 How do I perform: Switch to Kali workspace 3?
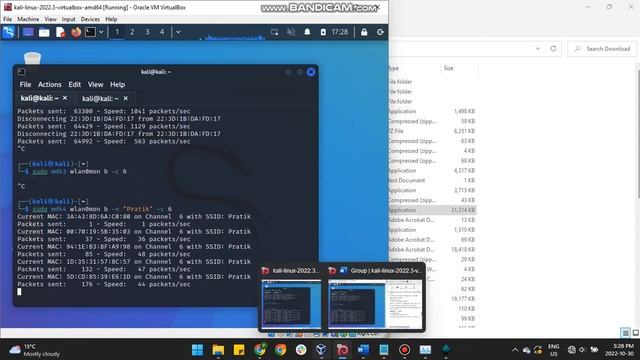147,32
